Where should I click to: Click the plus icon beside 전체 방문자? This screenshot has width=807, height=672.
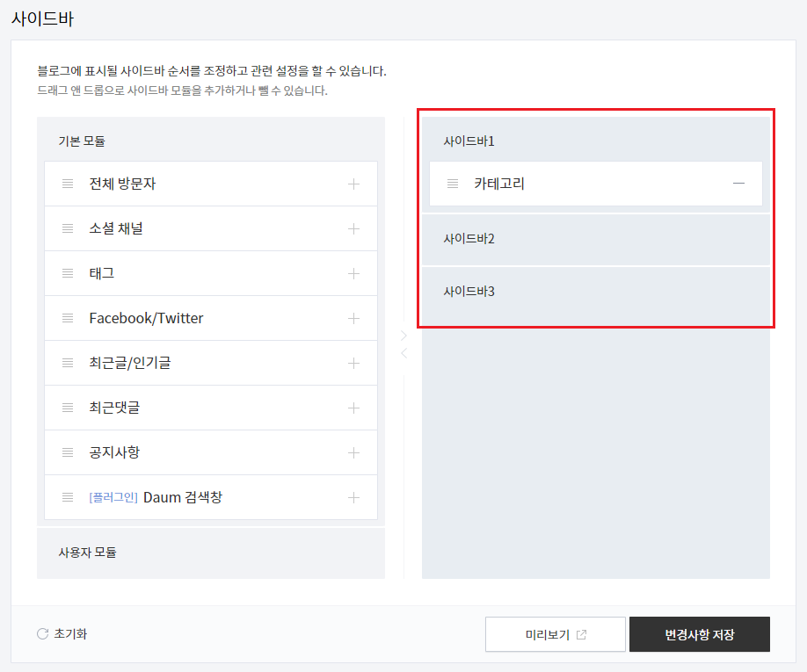tap(353, 184)
